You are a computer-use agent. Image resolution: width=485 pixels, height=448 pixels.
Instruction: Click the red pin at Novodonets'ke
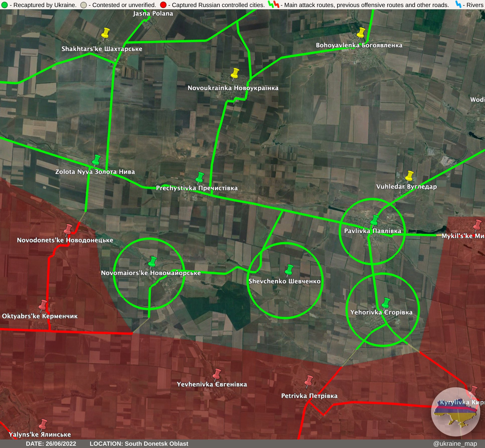point(68,229)
